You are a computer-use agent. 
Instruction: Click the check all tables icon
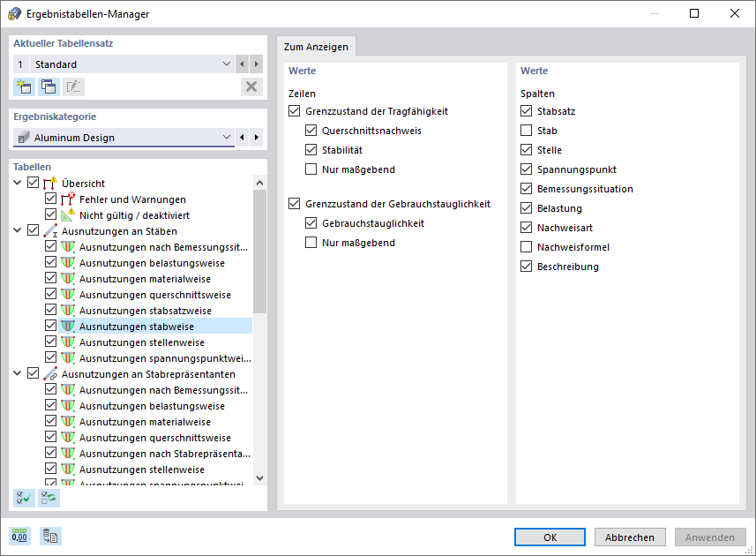pyautogui.click(x=24, y=498)
